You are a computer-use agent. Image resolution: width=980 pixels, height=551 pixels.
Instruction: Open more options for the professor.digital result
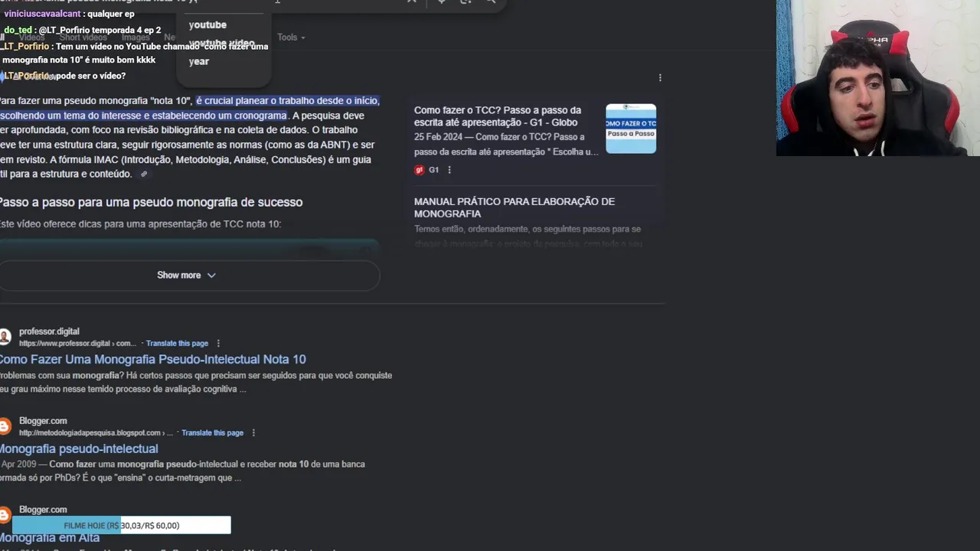[218, 344]
